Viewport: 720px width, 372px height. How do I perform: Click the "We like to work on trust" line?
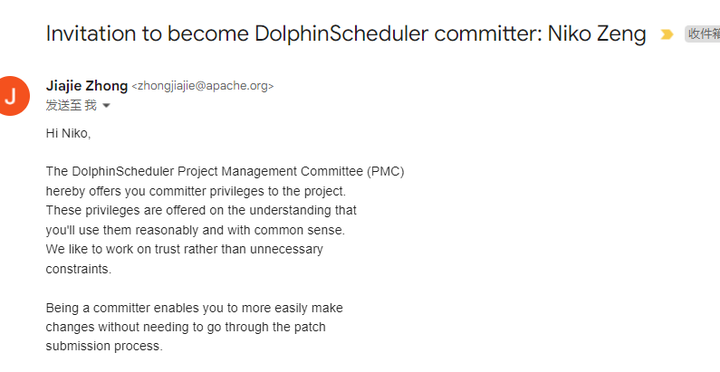point(184,249)
